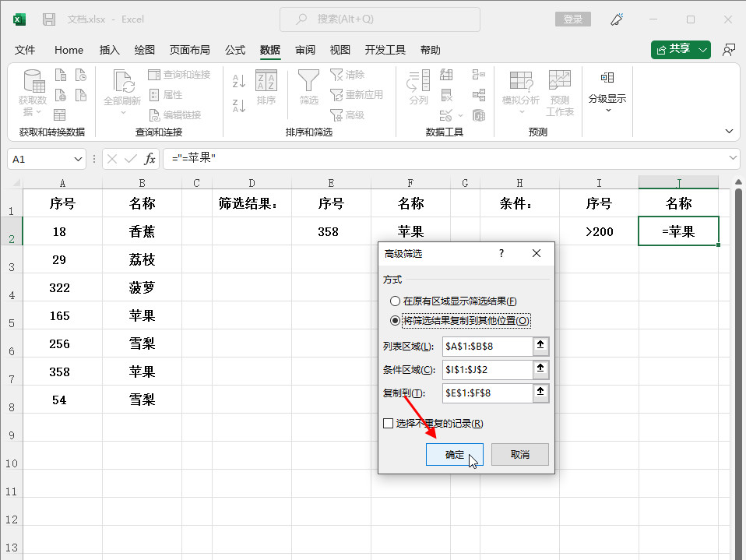The height and width of the screenshot is (560, 746).
Task: Click Edit Links (编辑链接)
Action: pyautogui.click(x=175, y=114)
